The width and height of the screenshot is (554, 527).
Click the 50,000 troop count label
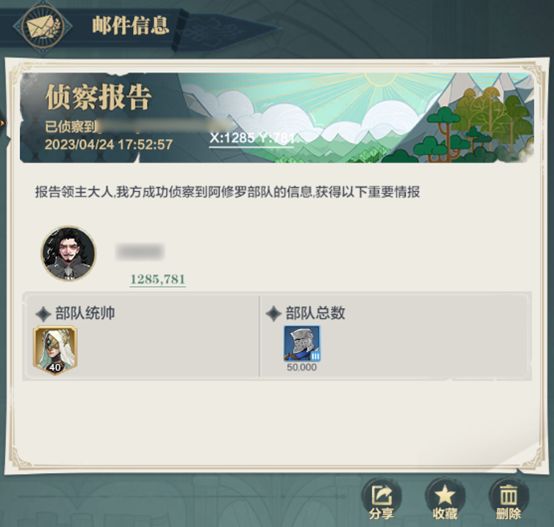click(302, 367)
